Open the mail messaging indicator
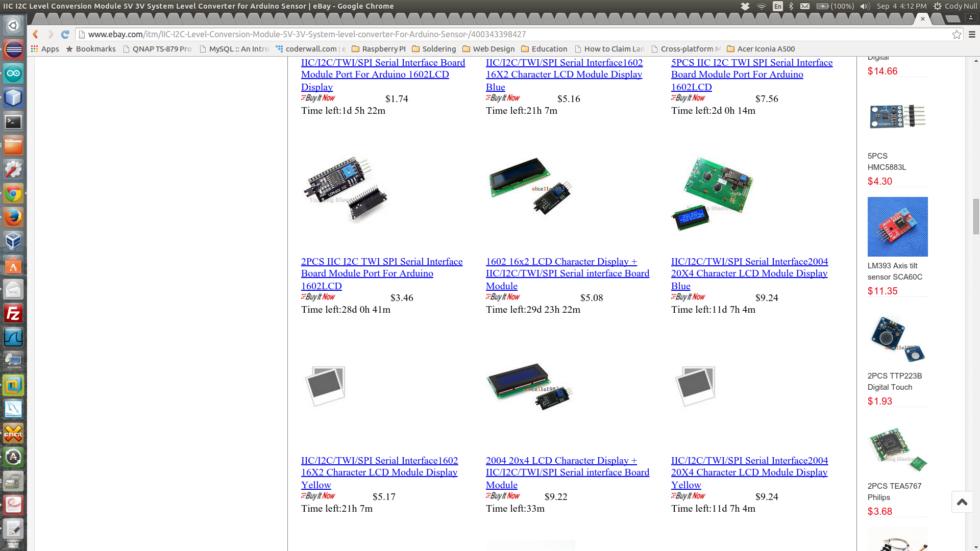 805,6
